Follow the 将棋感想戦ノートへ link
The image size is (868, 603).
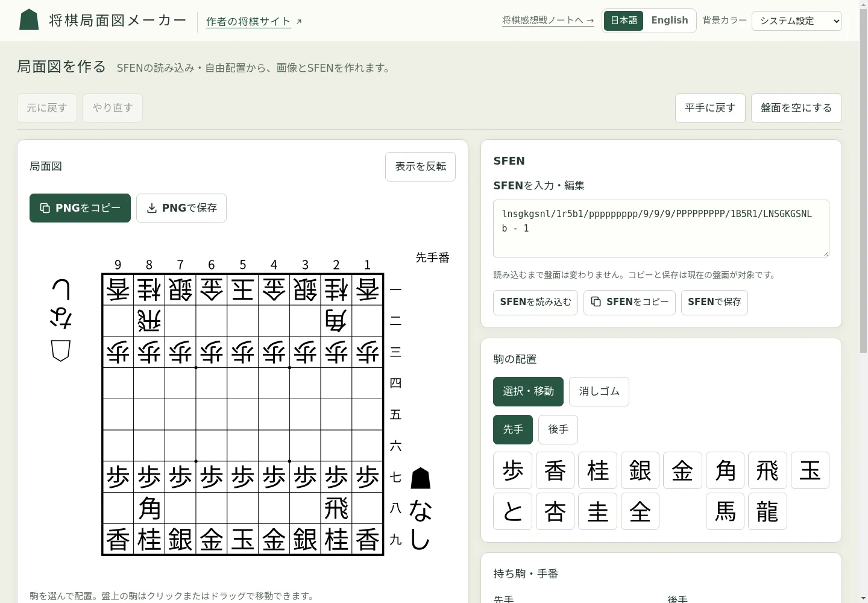coord(548,21)
